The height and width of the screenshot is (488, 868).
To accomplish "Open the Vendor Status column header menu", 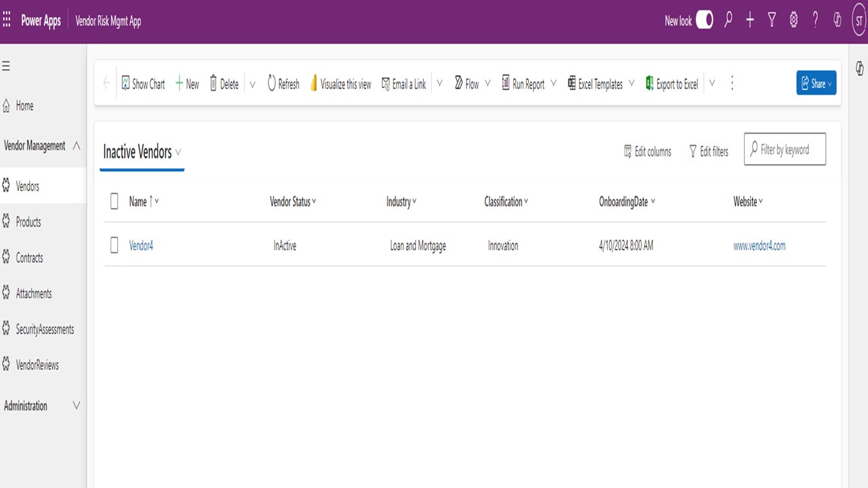I will click(x=293, y=201).
